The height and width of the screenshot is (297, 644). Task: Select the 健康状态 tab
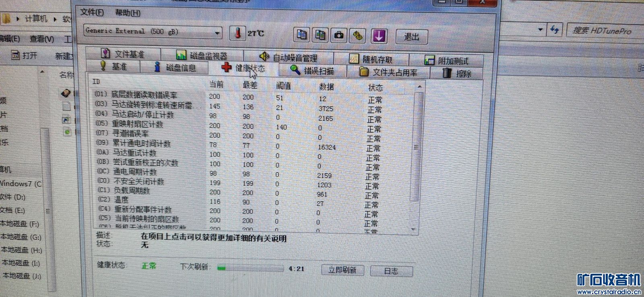[244, 68]
